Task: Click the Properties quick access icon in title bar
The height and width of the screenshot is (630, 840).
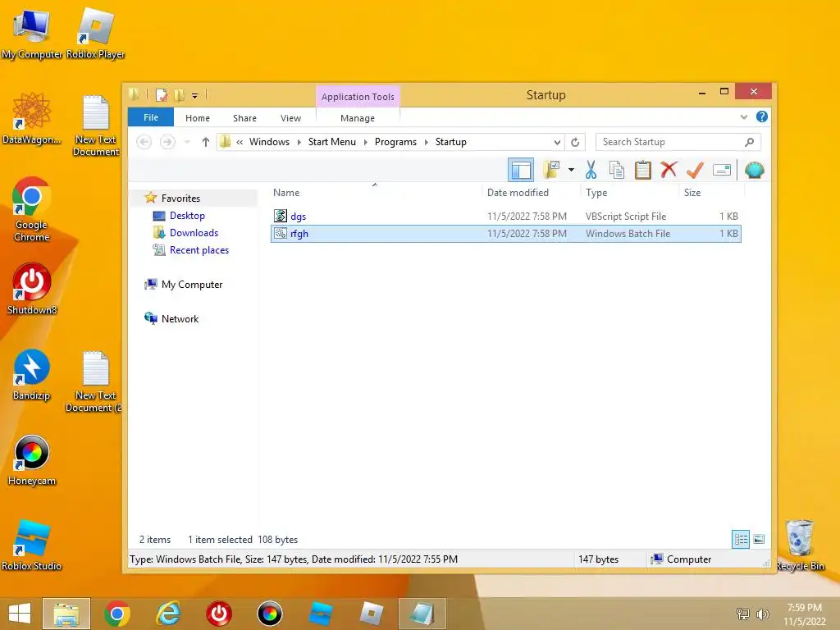Action: [x=162, y=95]
